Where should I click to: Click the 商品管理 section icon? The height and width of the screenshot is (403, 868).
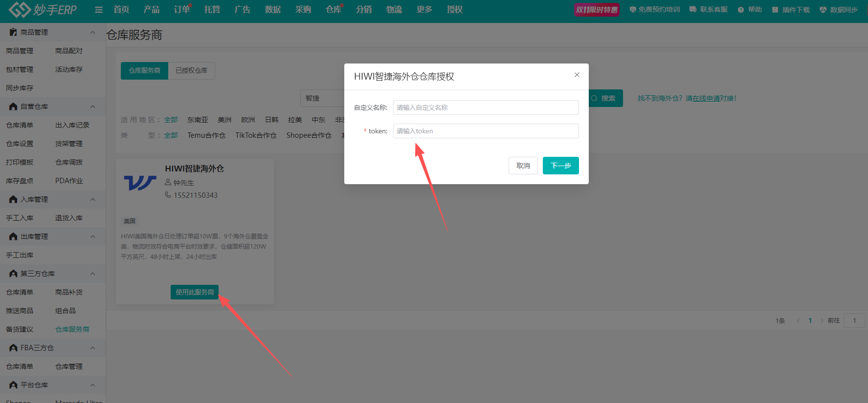click(x=13, y=32)
